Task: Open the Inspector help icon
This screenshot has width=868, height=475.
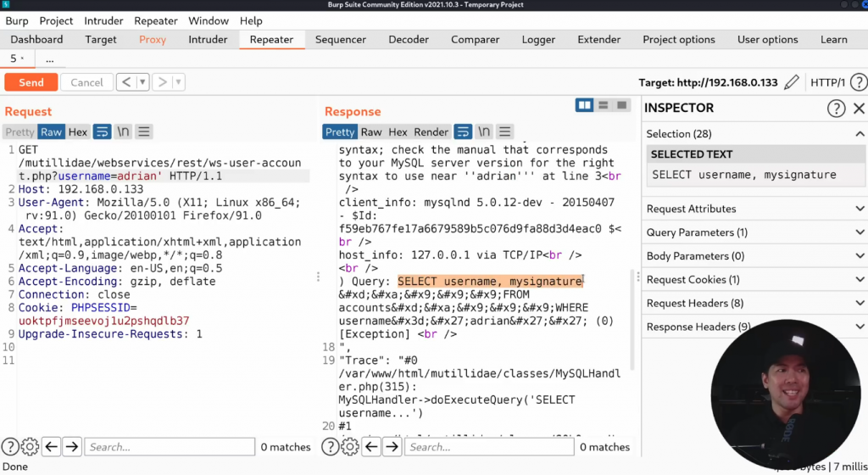Action: click(x=836, y=108)
